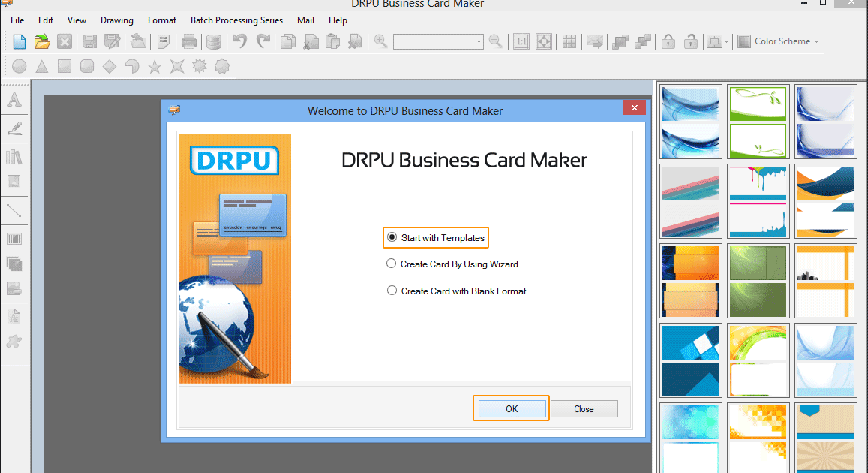
Task: Select the line drawing tool in the sidebar
Action: [14, 210]
